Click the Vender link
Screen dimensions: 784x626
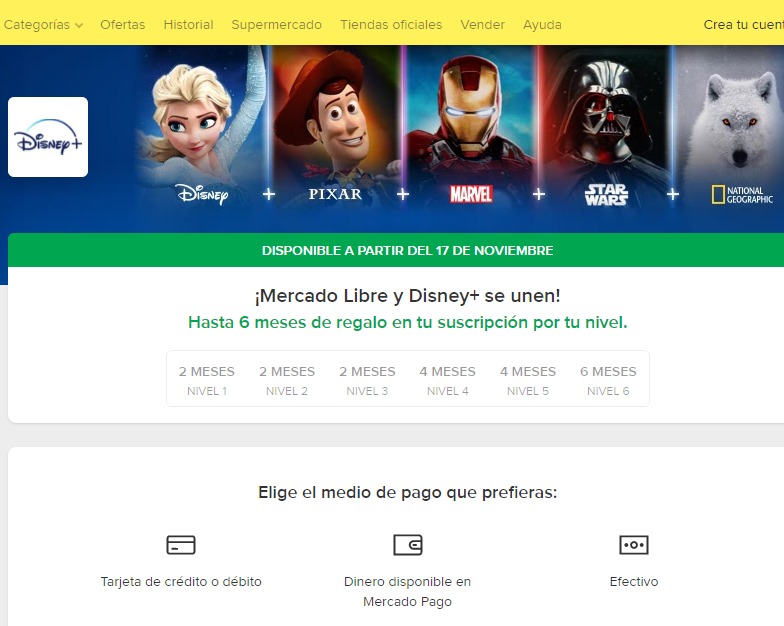tap(482, 24)
